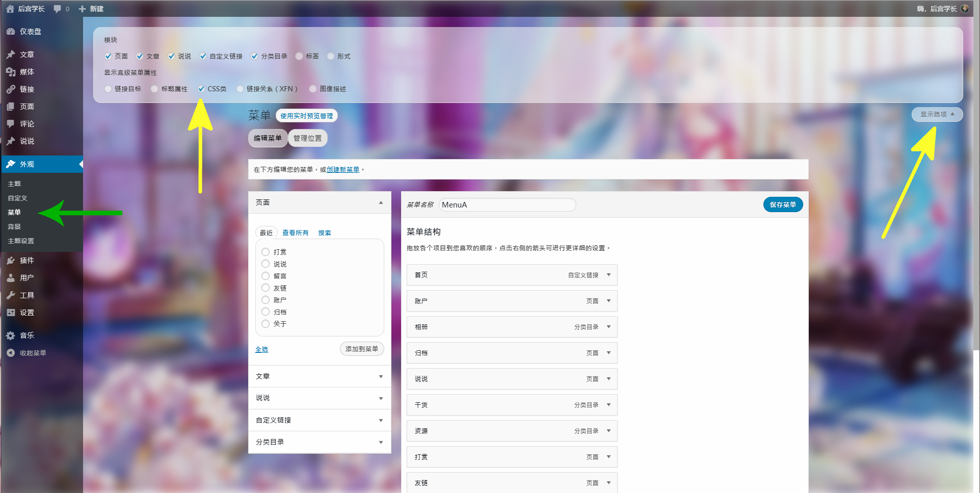Click the Comments bubble icon in sidebar
This screenshot has height=493, width=980.
(x=11, y=124)
